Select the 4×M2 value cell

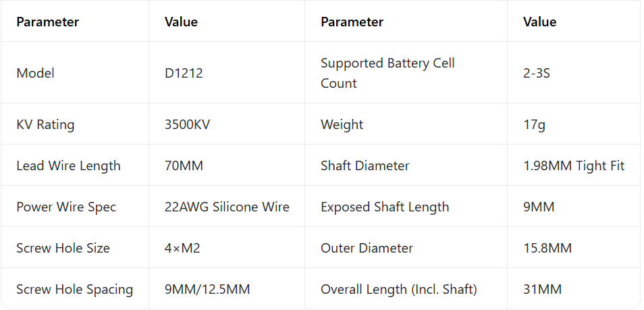[182, 248]
